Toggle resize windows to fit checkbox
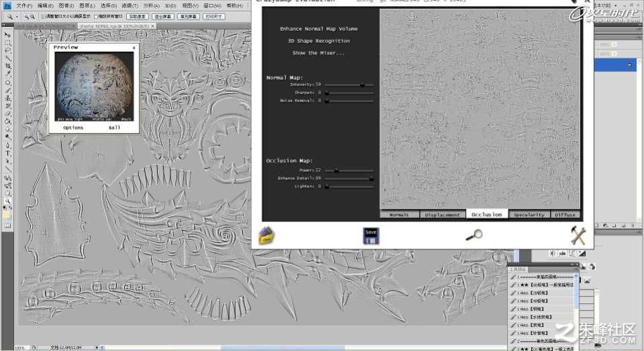The height and width of the screenshot is (351, 644). coord(43,17)
